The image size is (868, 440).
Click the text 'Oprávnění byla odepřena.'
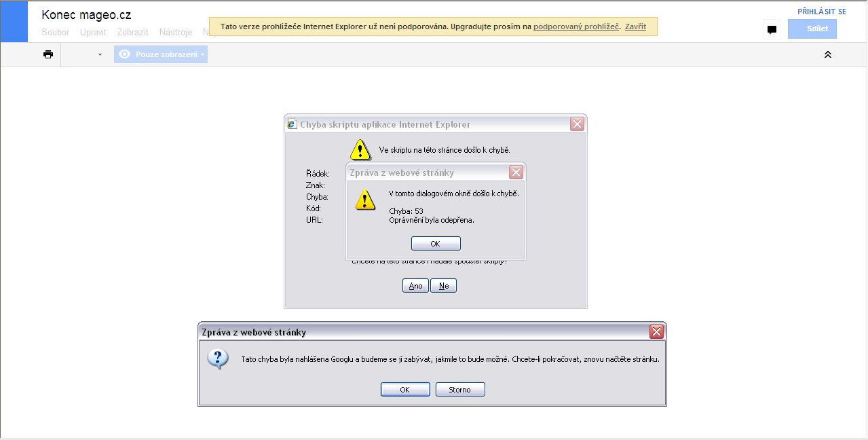[432, 220]
